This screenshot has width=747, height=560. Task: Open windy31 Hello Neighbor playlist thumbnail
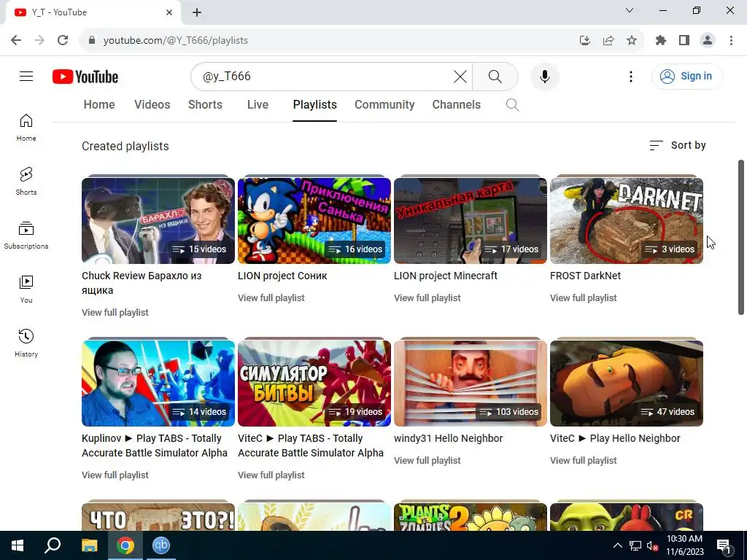pos(471,384)
